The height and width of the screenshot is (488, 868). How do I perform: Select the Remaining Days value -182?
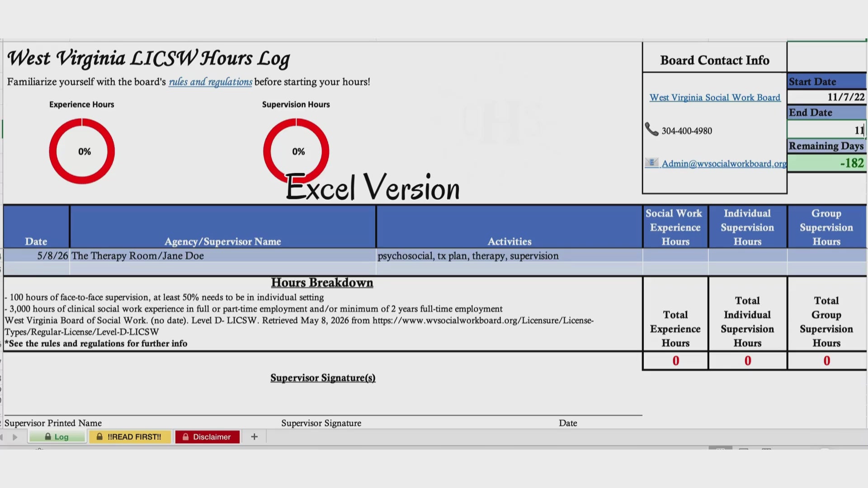827,163
